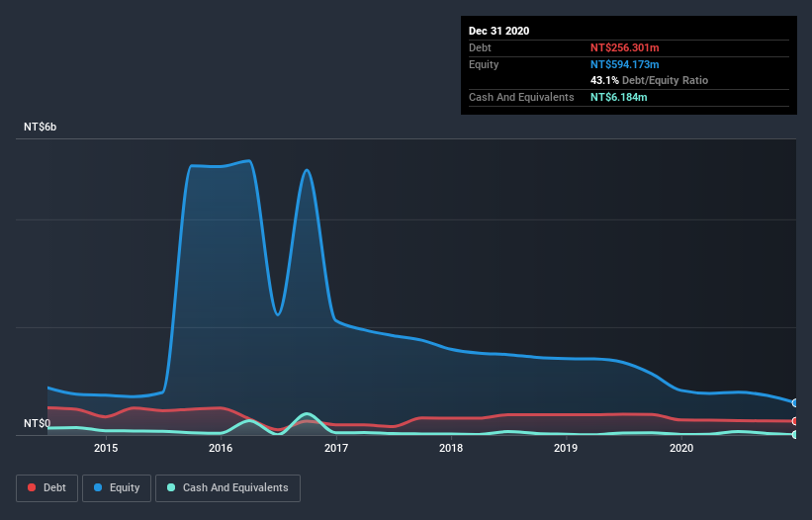Image resolution: width=812 pixels, height=520 pixels.
Task: Click the NT$0 y-axis label
Action: pos(38,423)
